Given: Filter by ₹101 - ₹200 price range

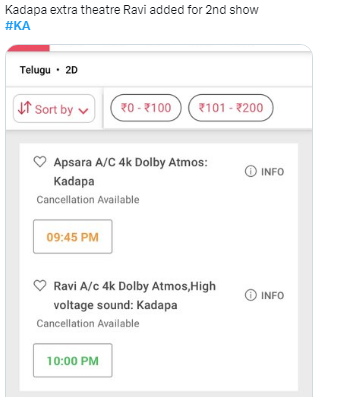Looking at the screenshot, I should pyautogui.click(x=231, y=108).
